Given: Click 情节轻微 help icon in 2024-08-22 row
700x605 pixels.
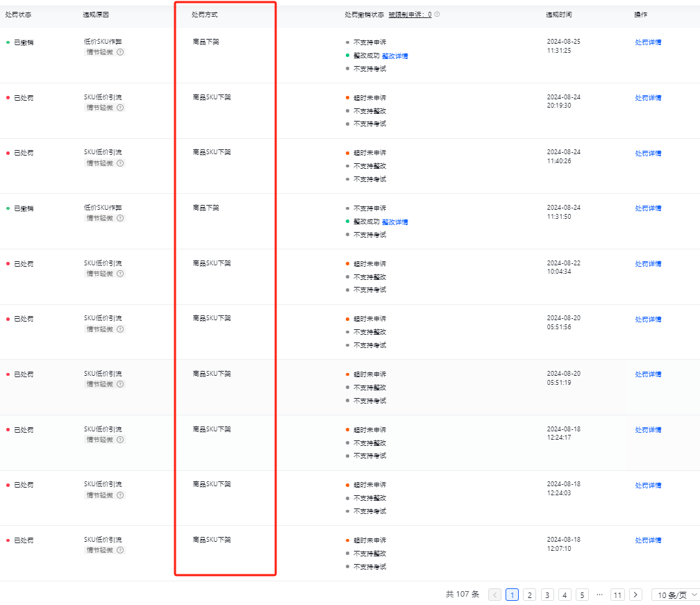Looking at the screenshot, I should tap(120, 274).
